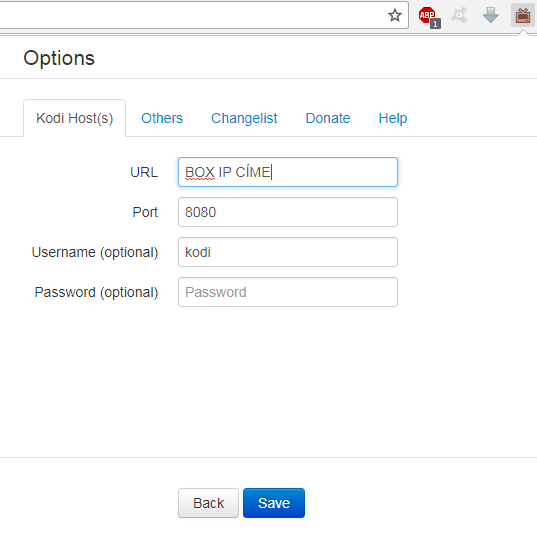Click the Username (optional) label

95,252
